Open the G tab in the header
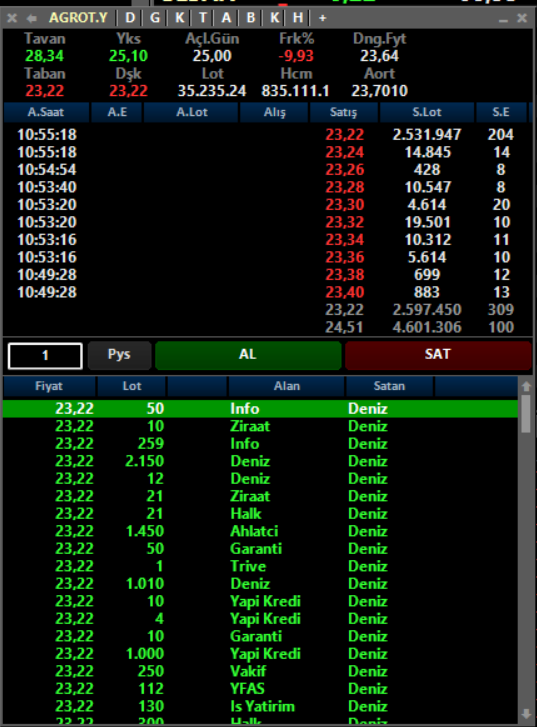This screenshot has width=537, height=727. click(x=155, y=18)
